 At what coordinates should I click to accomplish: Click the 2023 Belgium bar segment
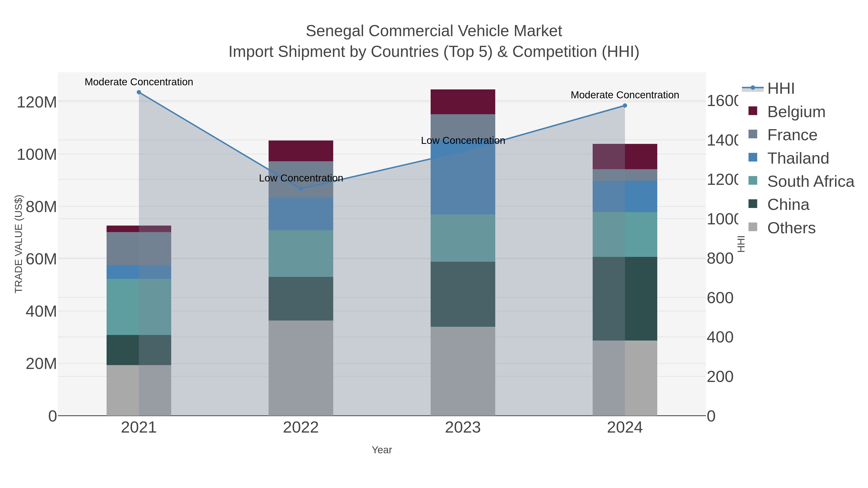463,102
